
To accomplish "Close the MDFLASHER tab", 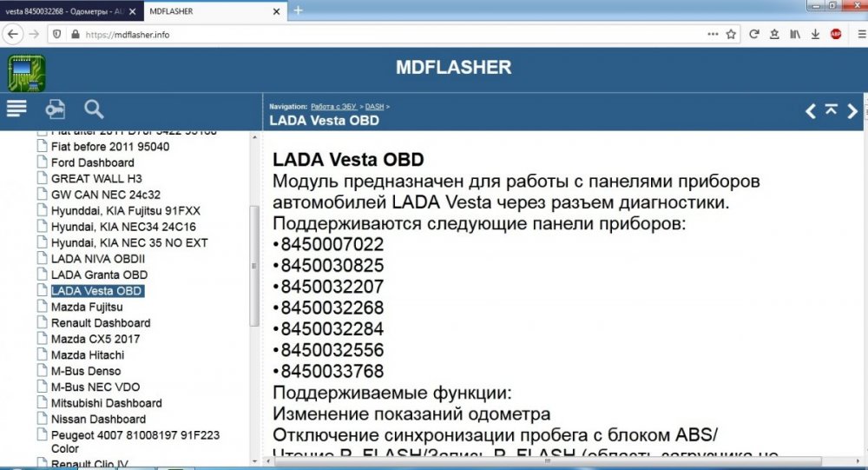I will coord(276,11).
